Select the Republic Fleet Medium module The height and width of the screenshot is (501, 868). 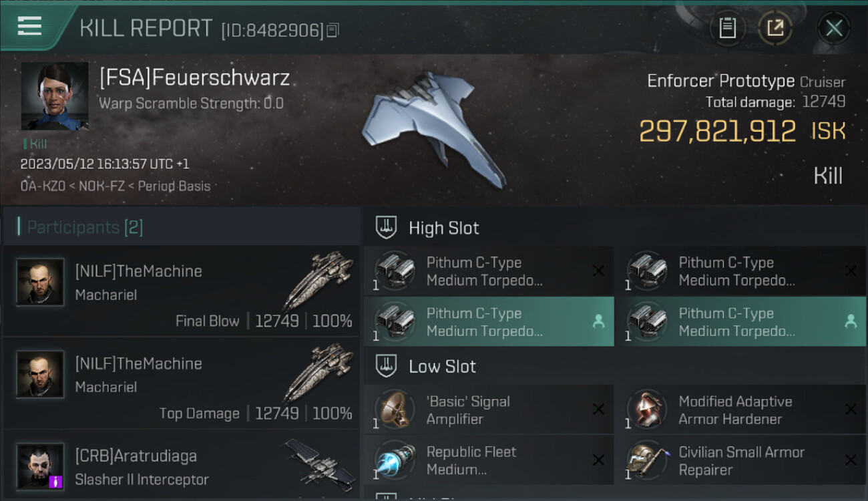tap(489, 460)
